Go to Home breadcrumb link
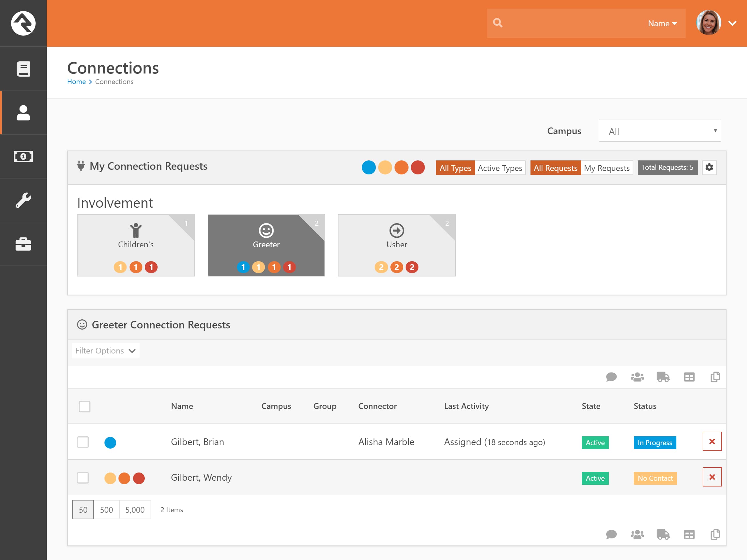The width and height of the screenshot is (747, 560). (76, 82)
